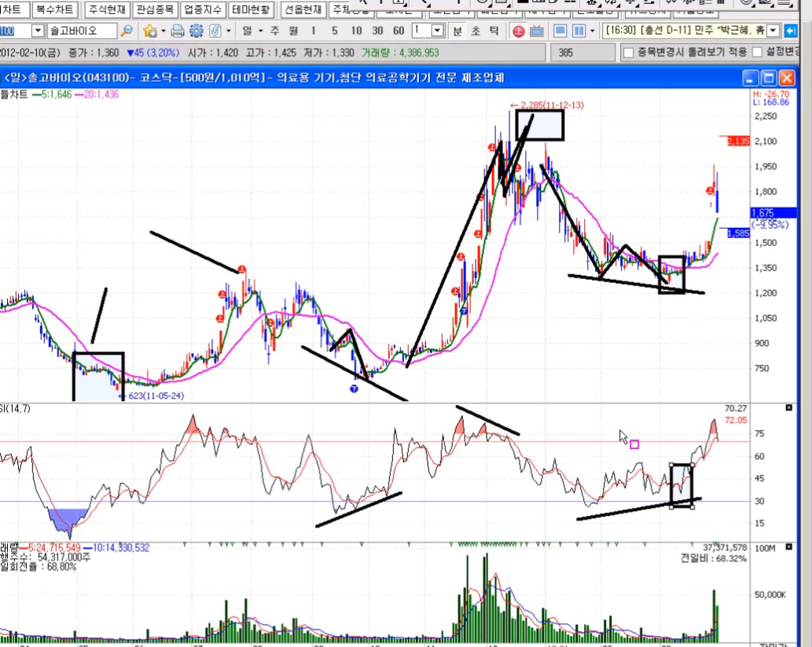Click the pink square marker on RSI panel
Viewport: 812px width, 647px height.
634,444
